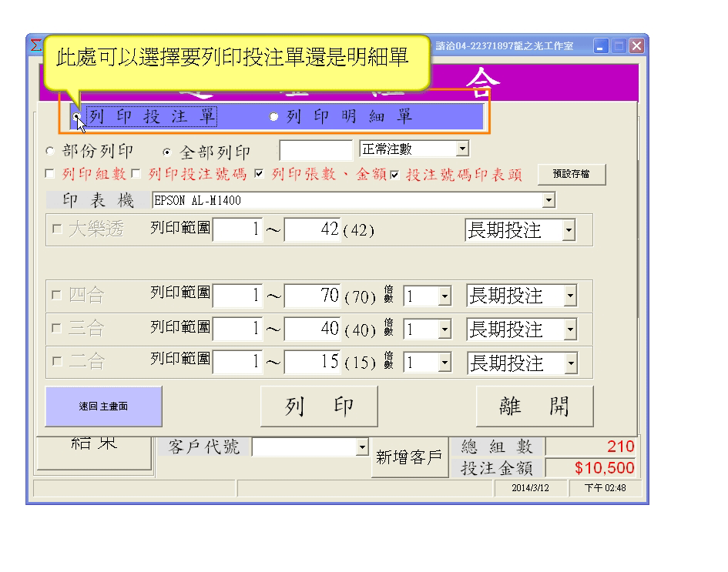Open the 長期投注 dropdown in 四合 row
This screenshot has height=572, width=728.
pyautogui.click(x=570, y=296)
